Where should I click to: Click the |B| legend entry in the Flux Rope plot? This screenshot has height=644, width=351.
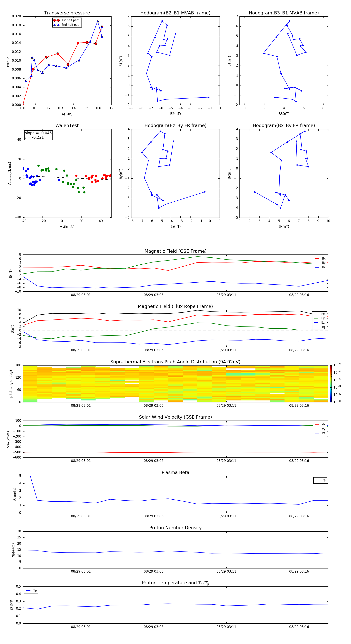pyautogui.click(x=320, y=327)
